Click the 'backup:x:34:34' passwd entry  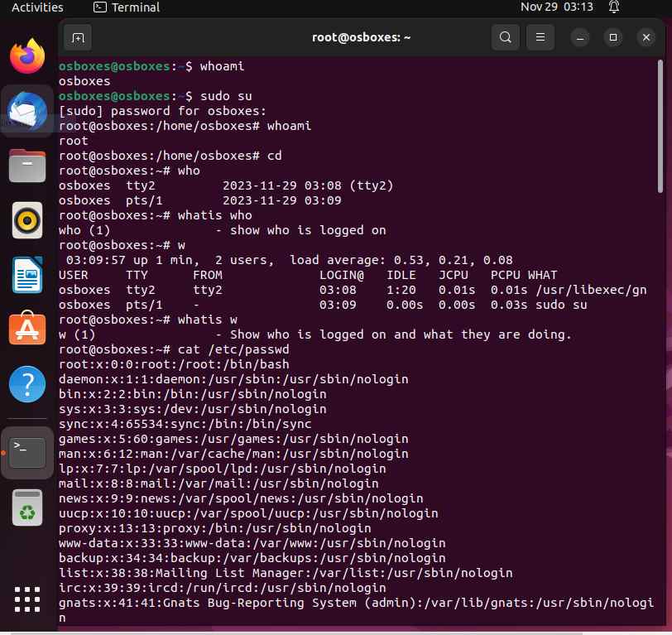[x=252, y=558]
